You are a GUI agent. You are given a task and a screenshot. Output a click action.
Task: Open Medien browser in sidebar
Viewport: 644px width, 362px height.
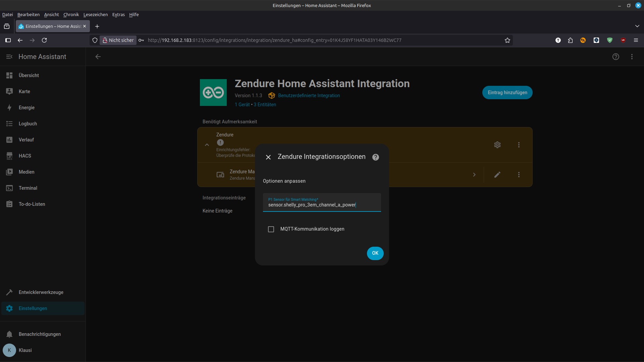(43, 172)
